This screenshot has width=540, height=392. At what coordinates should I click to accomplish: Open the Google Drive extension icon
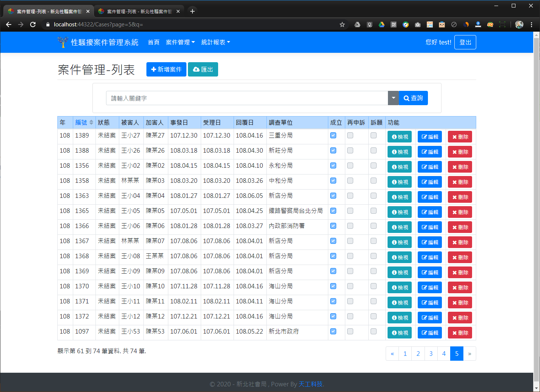tap(382, 24)
